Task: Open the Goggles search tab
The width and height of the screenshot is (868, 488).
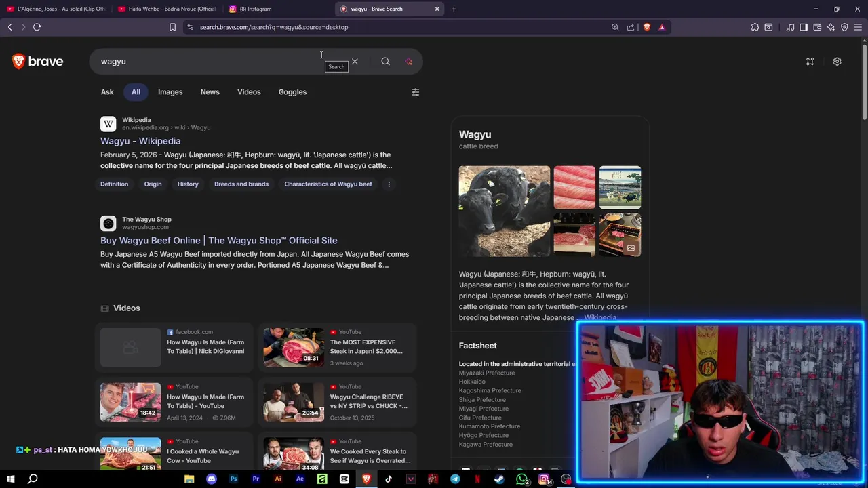Action: [292, 92]
